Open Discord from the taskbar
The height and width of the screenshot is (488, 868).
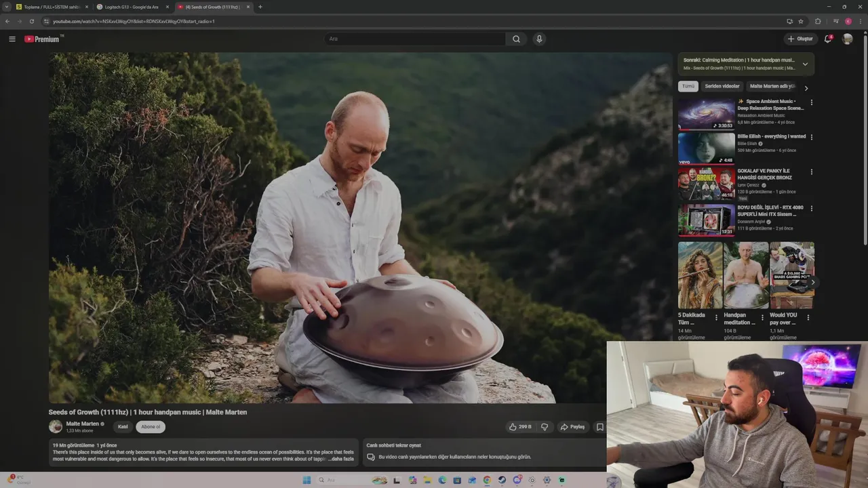[517, 480]
